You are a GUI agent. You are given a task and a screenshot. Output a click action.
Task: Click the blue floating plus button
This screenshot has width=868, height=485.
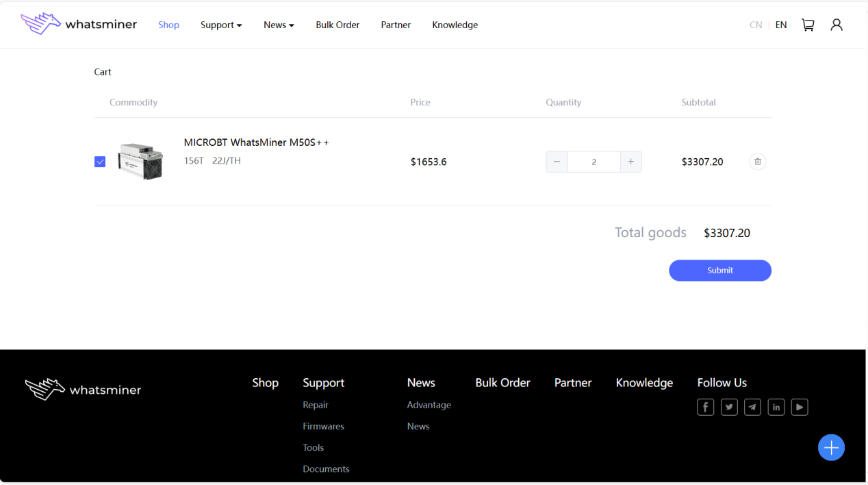pyautogui.click(x=831, y=448)
